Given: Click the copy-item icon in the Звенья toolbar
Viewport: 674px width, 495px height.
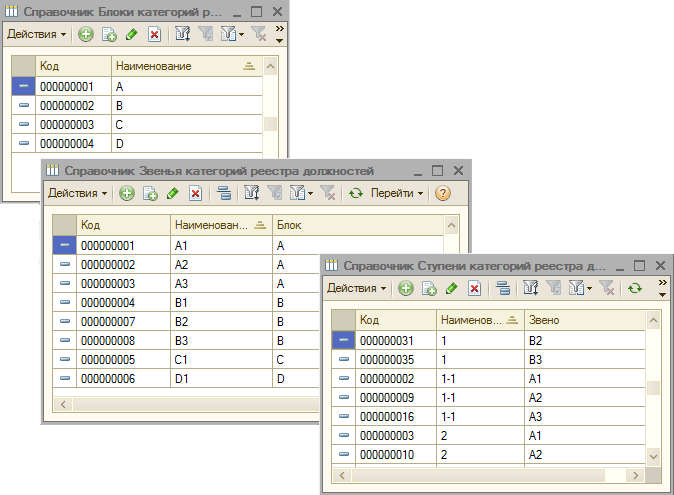Looking at the screenshot, I should [150, 193].
